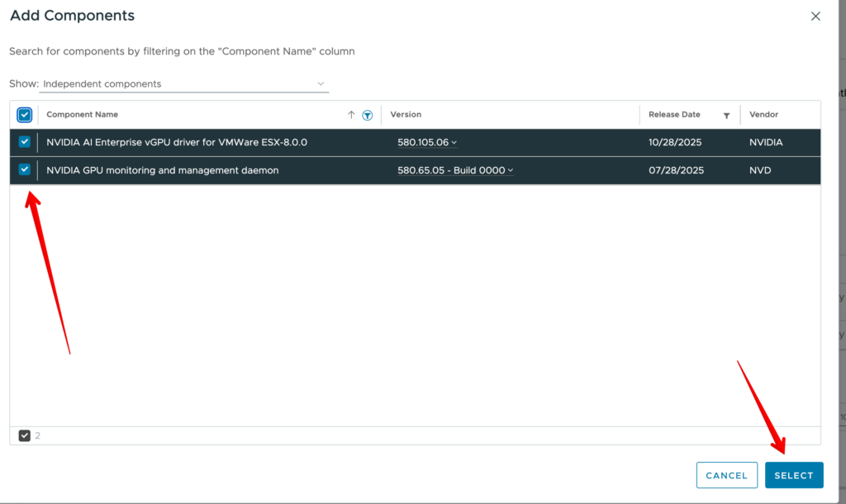Click the sort arrow in Component Name column

click(351, 115)
